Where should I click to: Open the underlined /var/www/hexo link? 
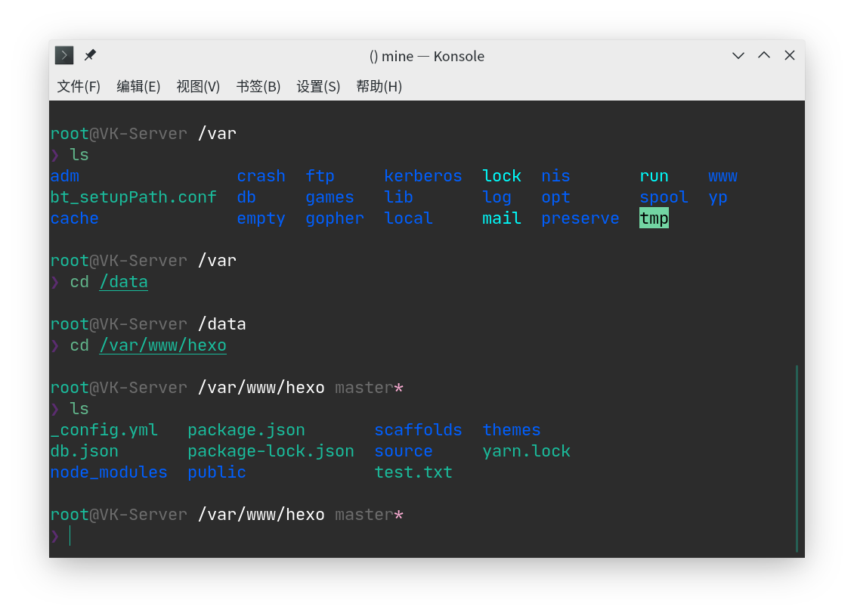pyautogui.click(x=162, y=345)
